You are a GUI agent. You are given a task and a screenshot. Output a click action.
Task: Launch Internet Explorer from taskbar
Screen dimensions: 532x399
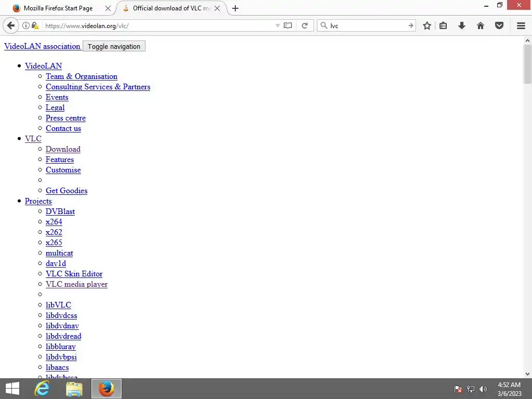(x=42, y=389)
